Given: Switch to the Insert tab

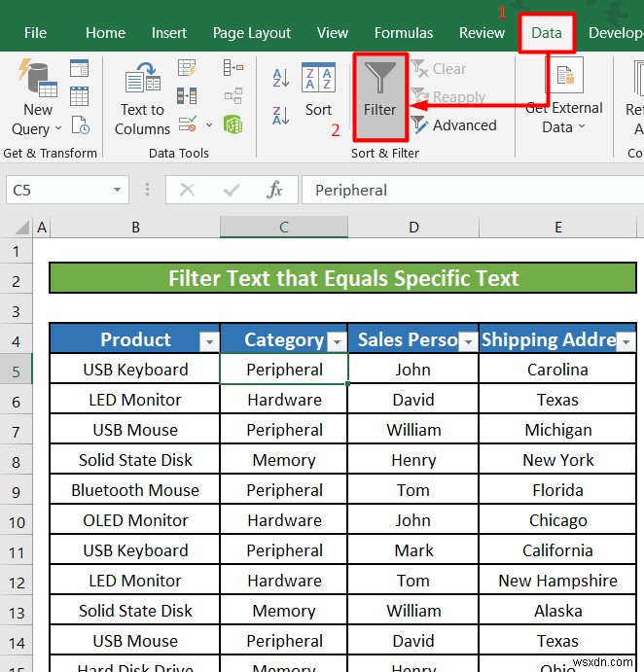Looking at the screenshot, I should 169,33.
